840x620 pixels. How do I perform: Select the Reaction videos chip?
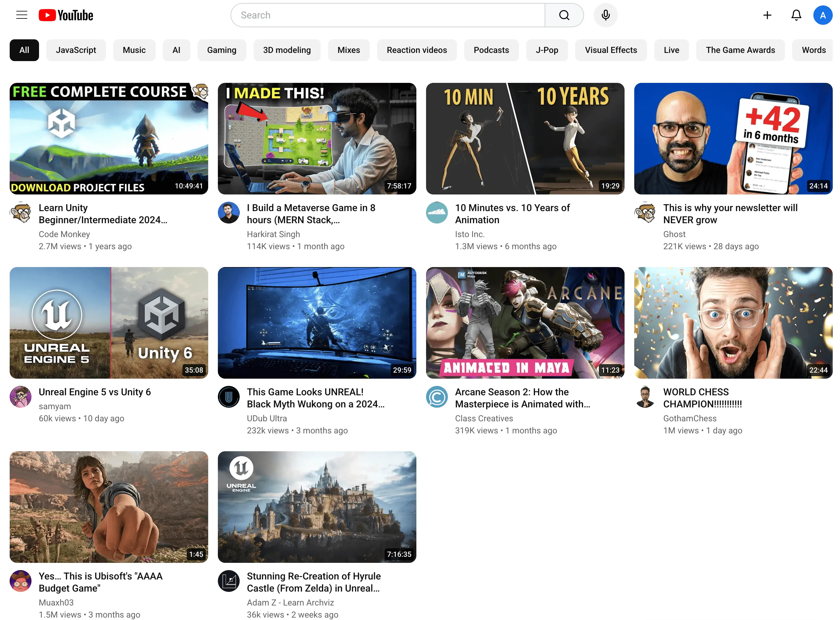click(416, 50)
